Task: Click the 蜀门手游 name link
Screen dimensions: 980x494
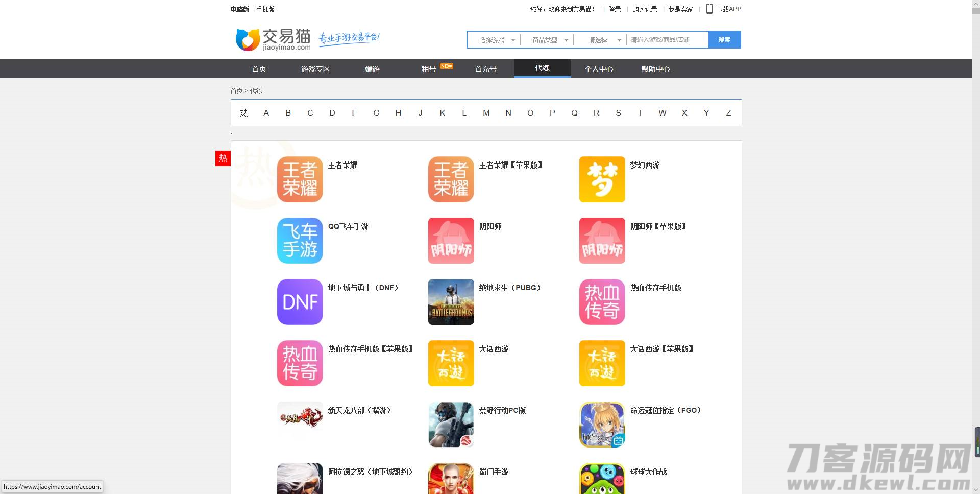Action: click(x=494, y=472)
